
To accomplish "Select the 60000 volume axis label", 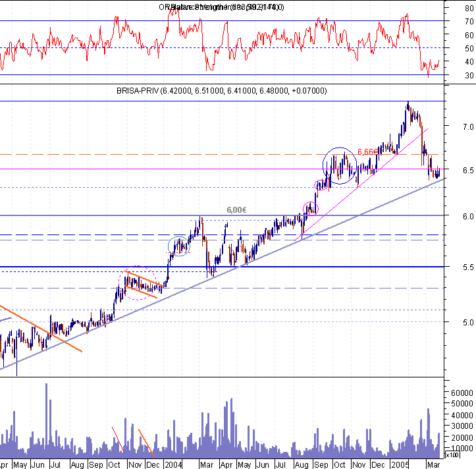I will (x=462, y=393).
